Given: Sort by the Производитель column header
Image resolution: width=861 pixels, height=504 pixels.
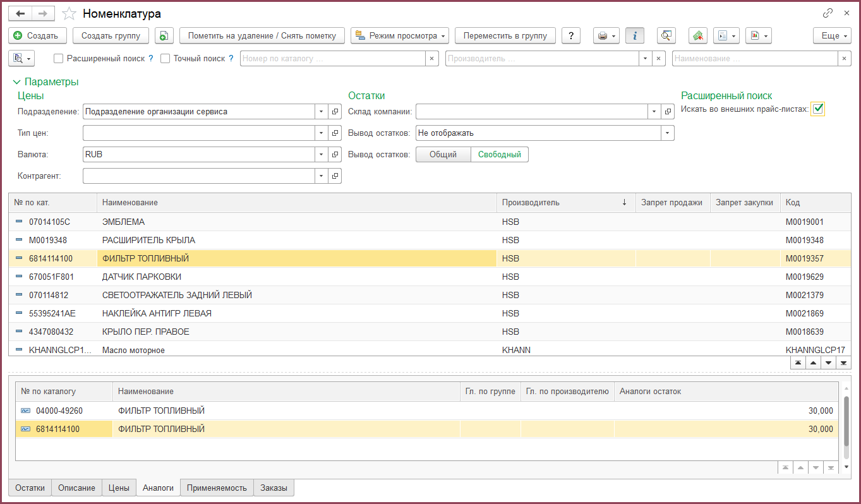Looking at the screenshot, I should 566,203.
